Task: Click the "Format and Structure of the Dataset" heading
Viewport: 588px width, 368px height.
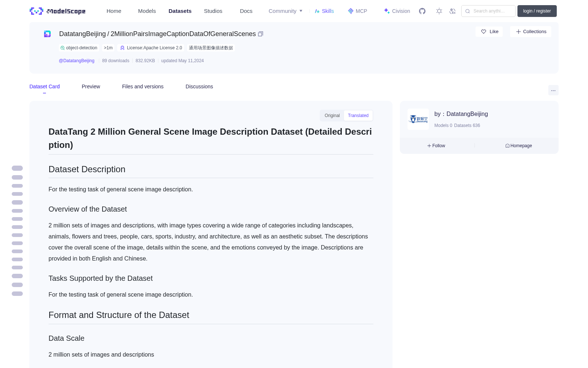Action: tap(119, 315)
